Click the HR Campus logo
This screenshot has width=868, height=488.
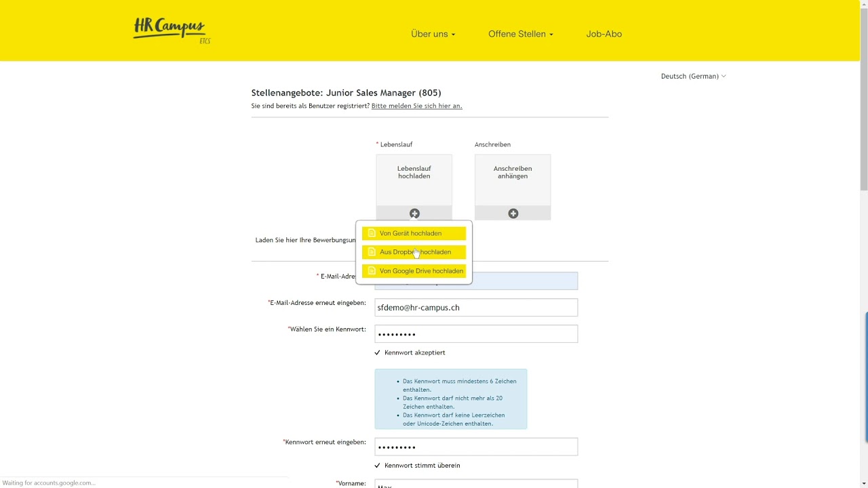[x=172, y=31]
